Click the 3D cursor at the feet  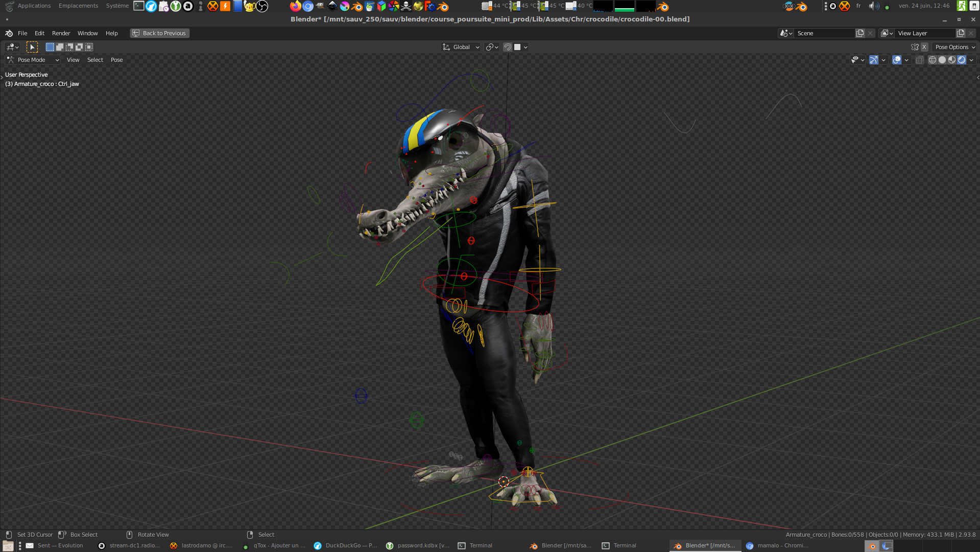pos(504,481)
